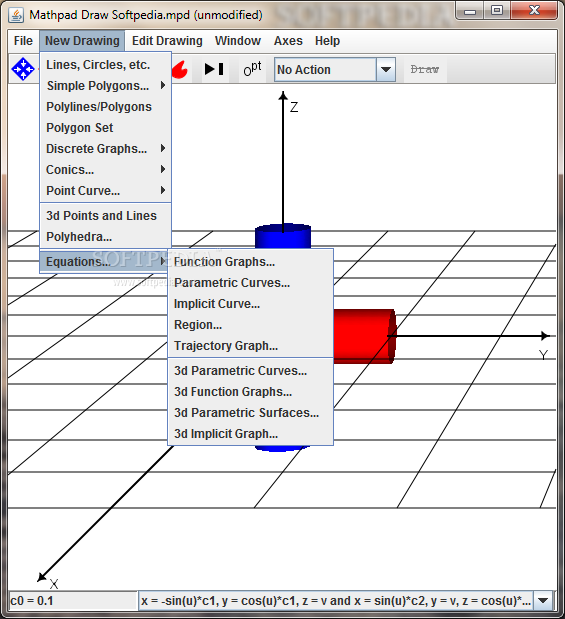Expand the Point Curve submenu
Screen dimensions: 565x619
coord(105,190)
